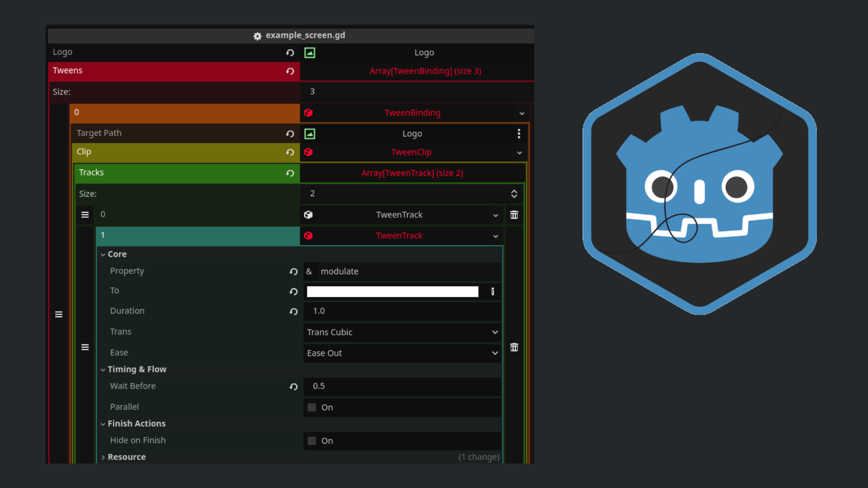The height and width of the screenshot is (488, 868).
Task: Grab the reorder handle of track 1
Action: pyautogui.click(x=85, y=347)
